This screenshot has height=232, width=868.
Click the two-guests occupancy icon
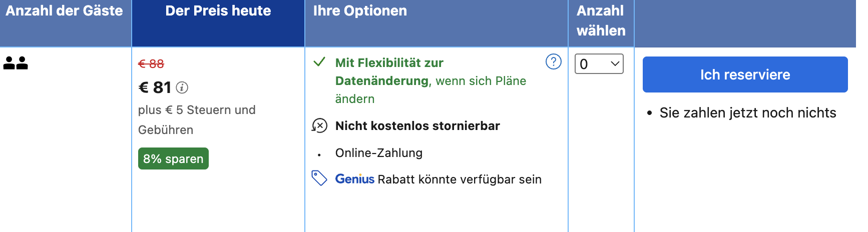coord(16,63)
